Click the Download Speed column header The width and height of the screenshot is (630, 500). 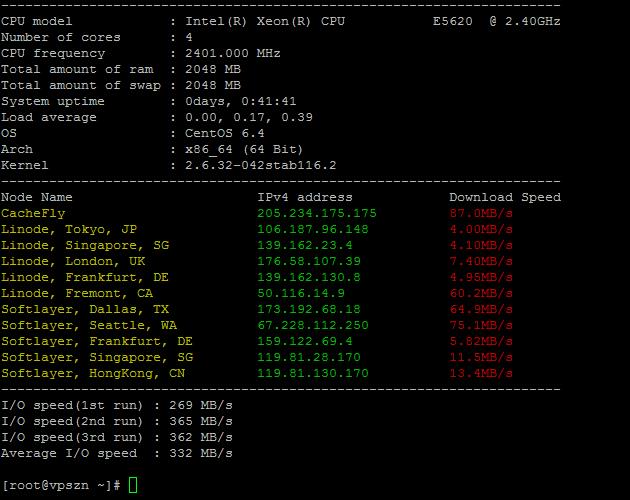point(505,197)
